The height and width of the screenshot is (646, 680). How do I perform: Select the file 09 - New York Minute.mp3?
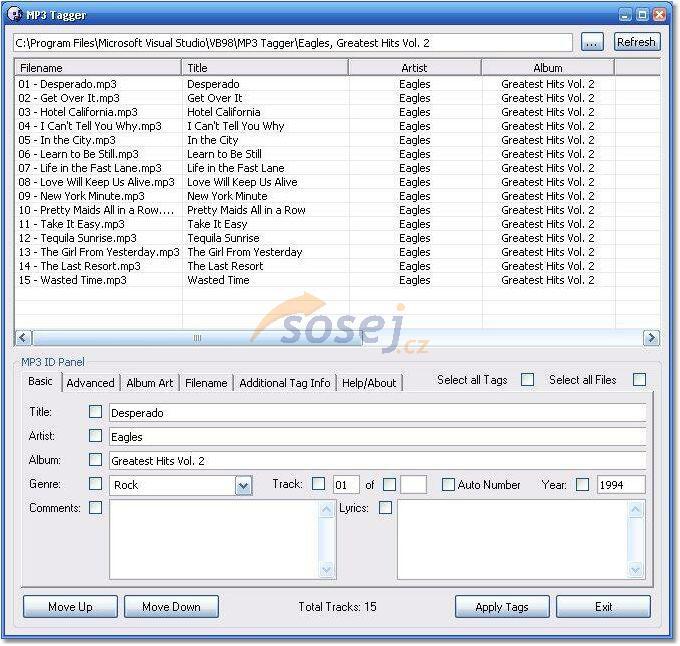[x=81, y=196]
